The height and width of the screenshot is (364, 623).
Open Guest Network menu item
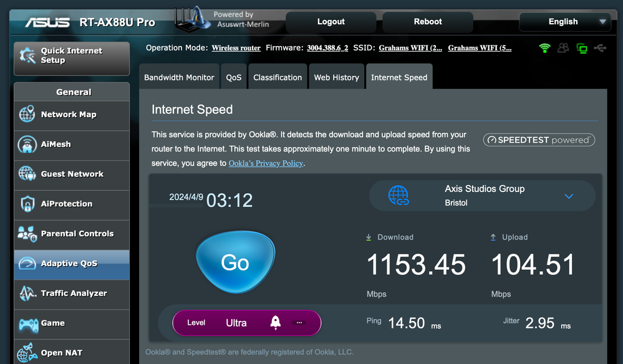(x=72, y=175)
